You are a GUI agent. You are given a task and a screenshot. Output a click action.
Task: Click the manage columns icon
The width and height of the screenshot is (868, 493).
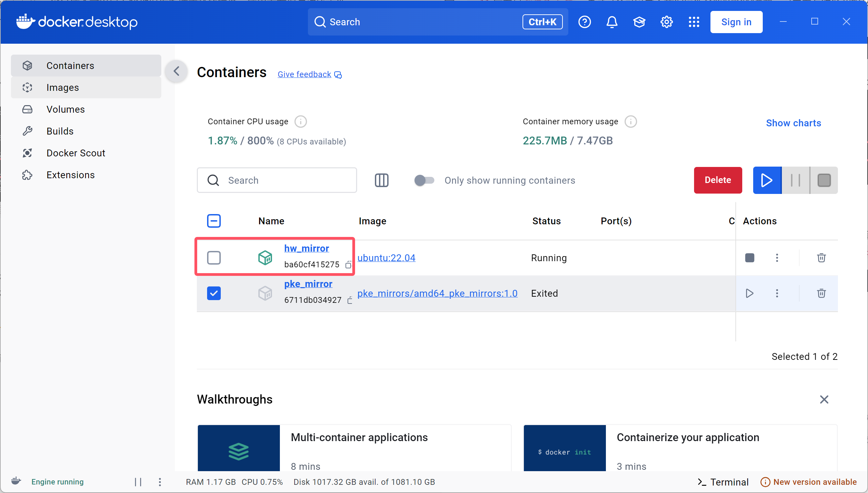[x=381, y=180]
